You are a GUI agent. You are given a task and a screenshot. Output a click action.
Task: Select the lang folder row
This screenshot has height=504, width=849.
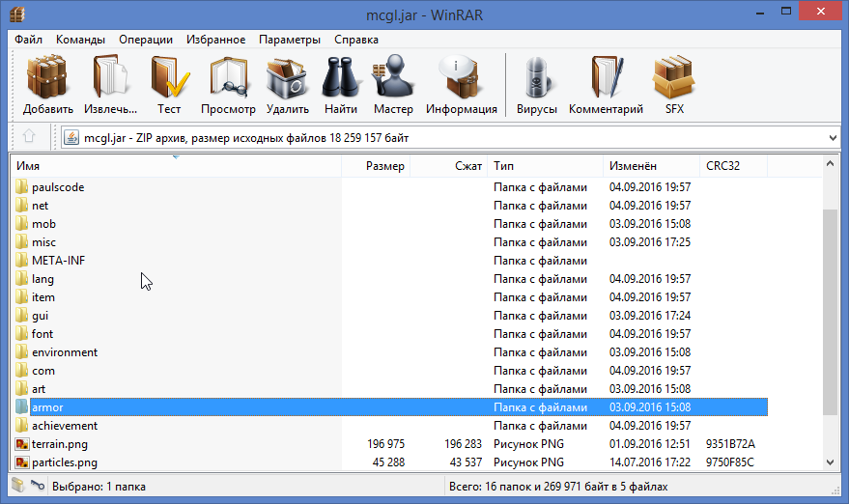[x=390, y=279]
